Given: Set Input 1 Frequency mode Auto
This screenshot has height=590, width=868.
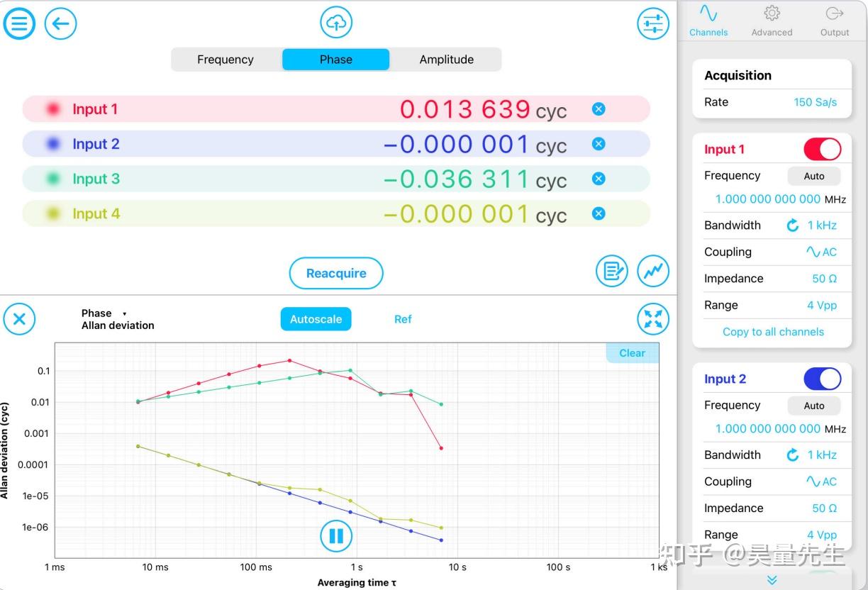Looking at the screenshot, I should click(x=814, y=176).
